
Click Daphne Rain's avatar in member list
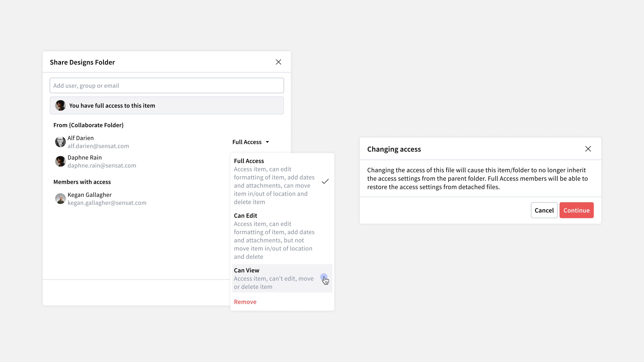coord(60,161)
